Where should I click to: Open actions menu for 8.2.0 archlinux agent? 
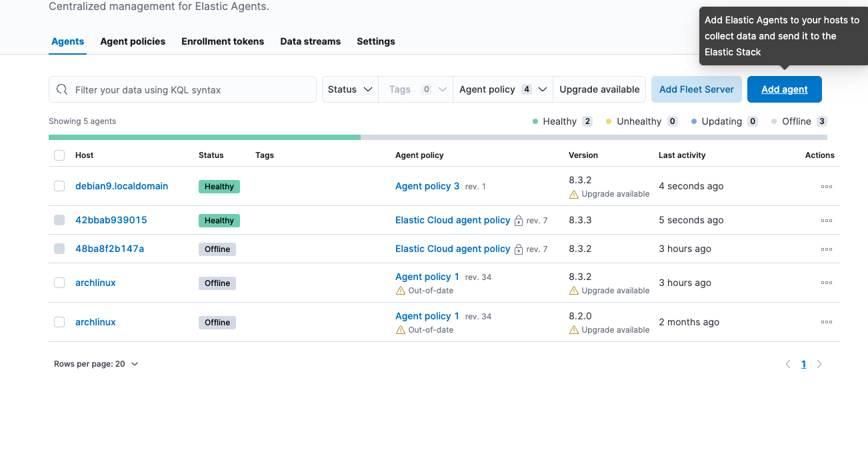(827, 322)
